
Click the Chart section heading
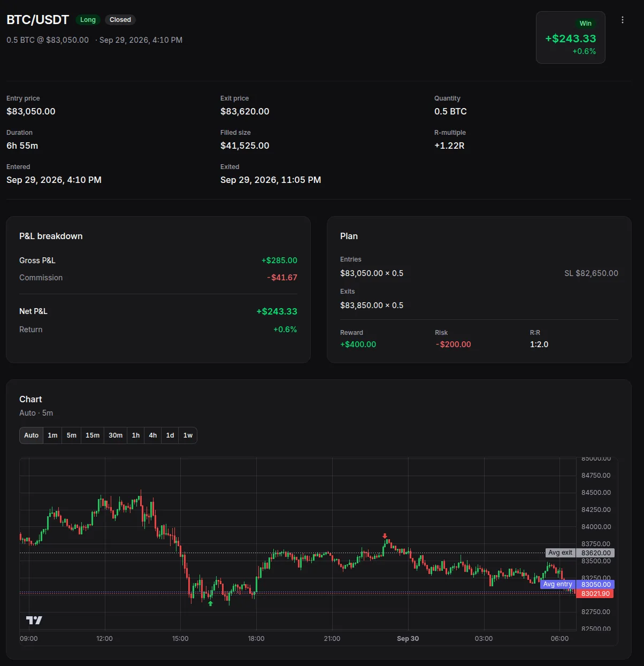[30, 399]
